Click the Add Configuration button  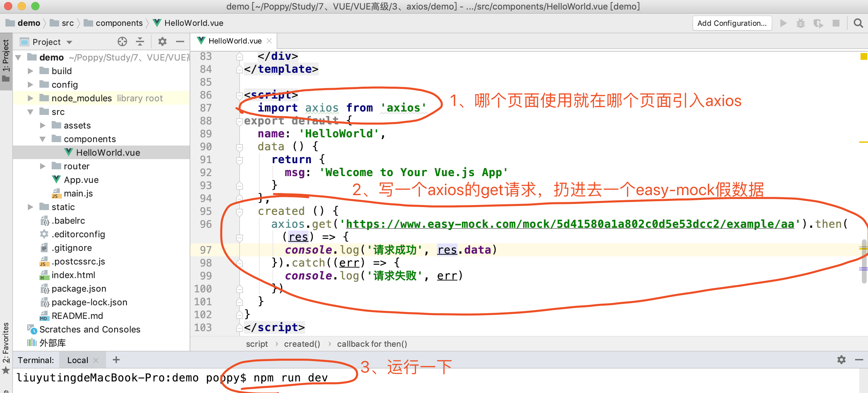[732, 23]
